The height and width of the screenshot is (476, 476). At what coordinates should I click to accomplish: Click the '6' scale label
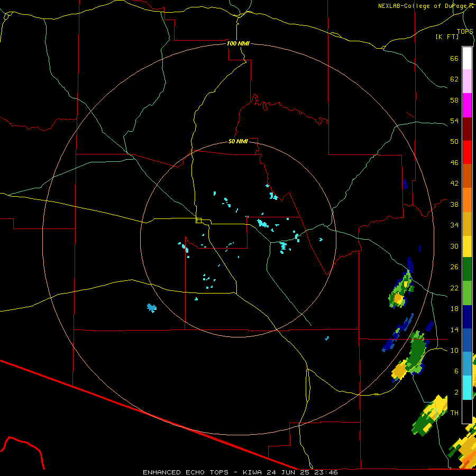pyautogui.click(x=456, y=371)
